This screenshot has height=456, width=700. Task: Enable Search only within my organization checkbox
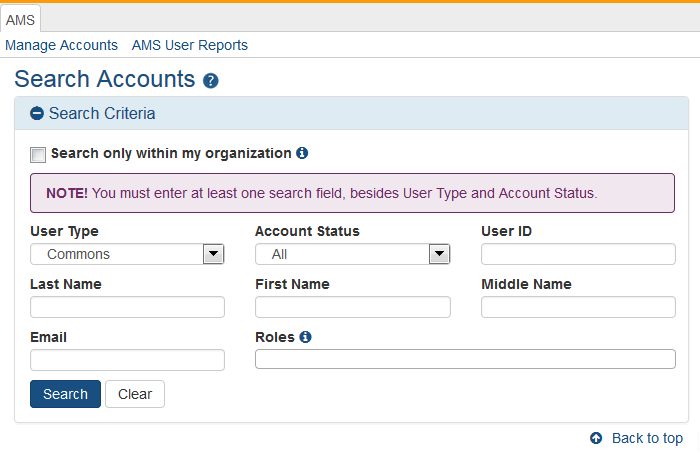click(x=38, y=154)
